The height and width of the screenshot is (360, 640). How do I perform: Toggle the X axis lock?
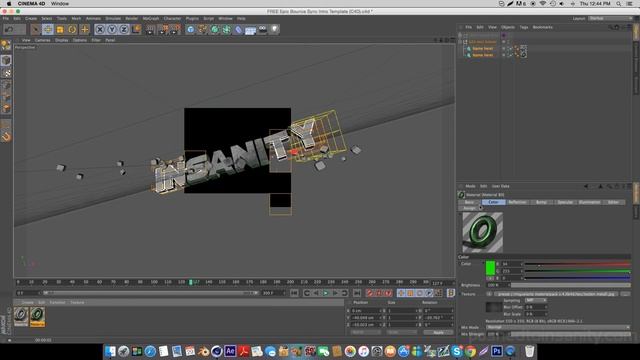(100, 29)
